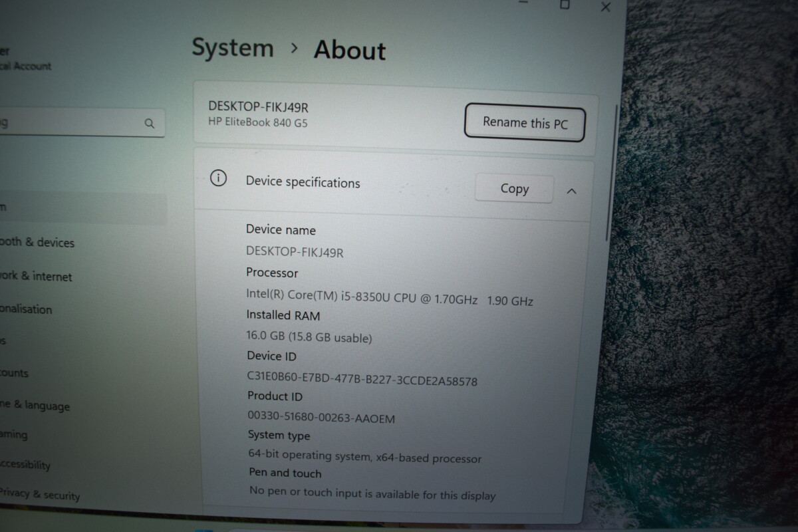Click DESKTOP-FIKJ49R in the top card
The height and width of the screenshot is (532, 798).
[x=259, y=106]
